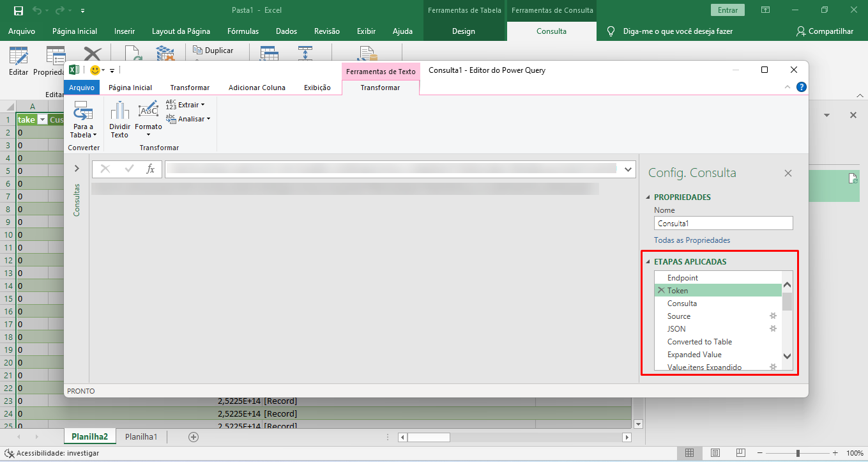
Task: Open Todas as Propriedades link
Action: click(692, 240)
